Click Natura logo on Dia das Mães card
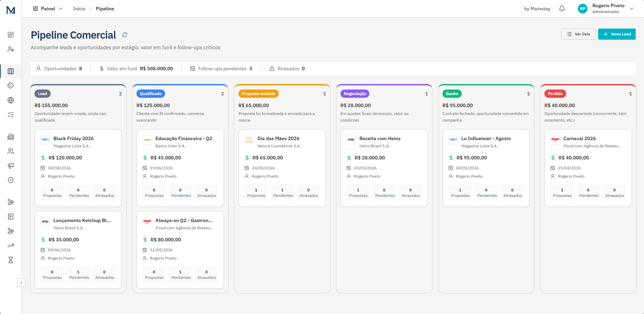The width and height of the screenshot is (644, 314). coord(249,139)
